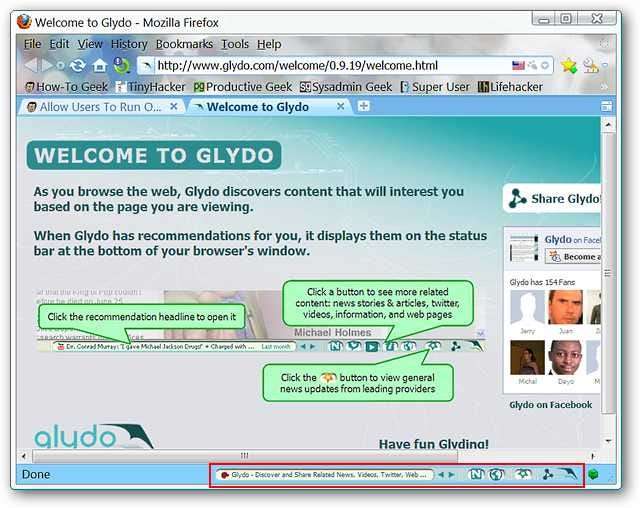Screen dimensions: 640x508
Task: Open the Glydo on Facebook link
Action: pos(551,405)
